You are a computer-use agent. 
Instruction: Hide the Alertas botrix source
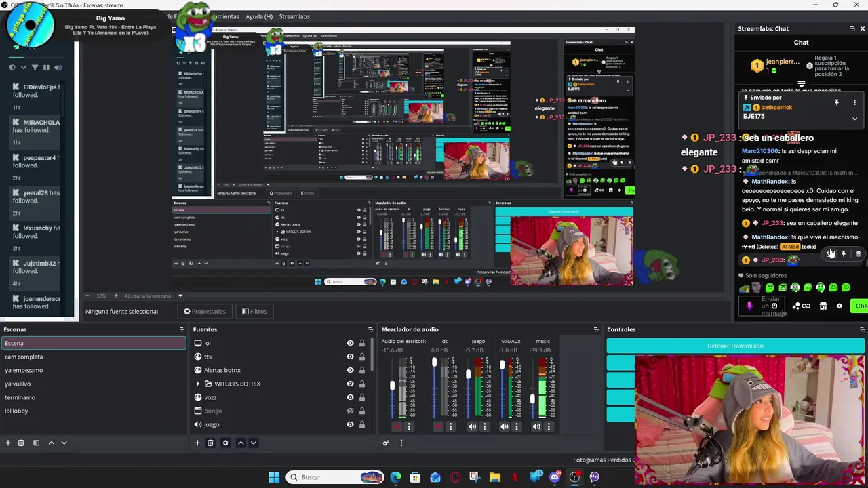coord(350,370)
